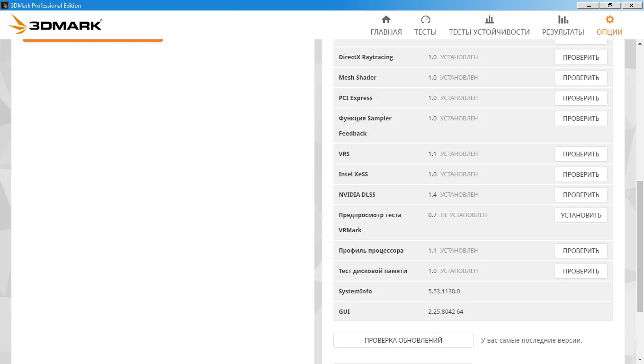The width and height of the screenshot is (644, 364).
Task: Verify the VRS test installation
Action: (581, 154)
